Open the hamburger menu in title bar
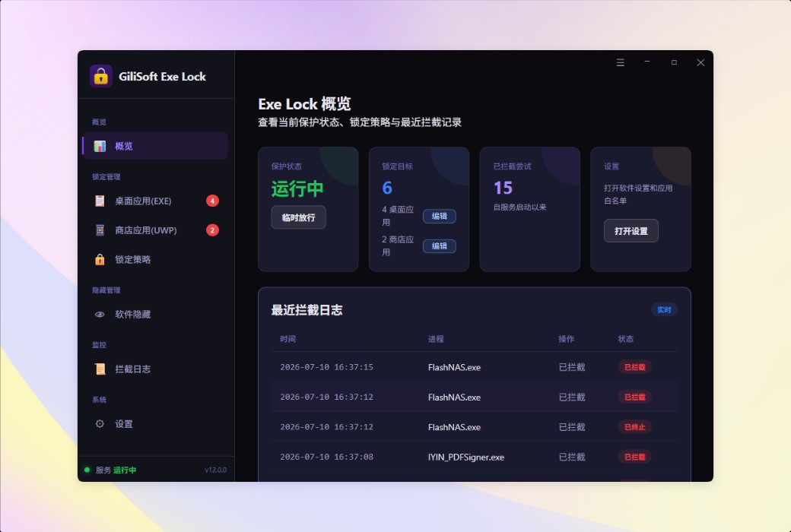This screenshot has width=791, height=532. (621, 62)
